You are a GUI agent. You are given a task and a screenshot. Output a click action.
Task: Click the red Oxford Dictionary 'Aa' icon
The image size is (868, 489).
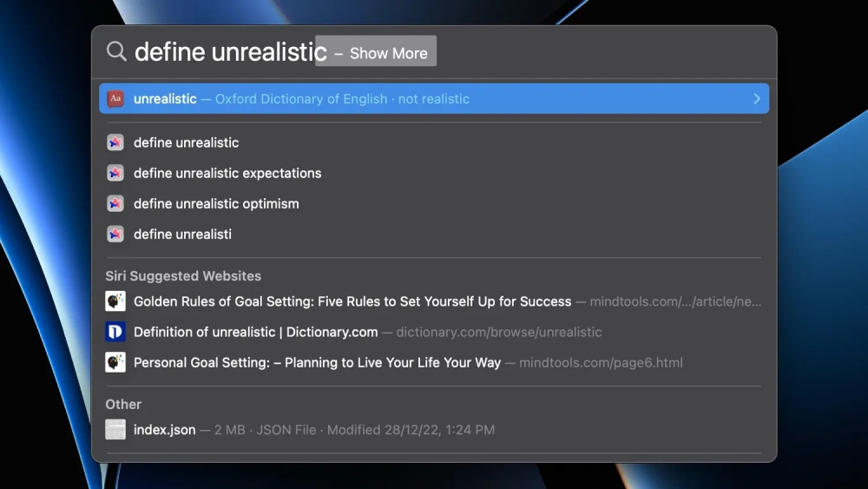tap(115, 99)
